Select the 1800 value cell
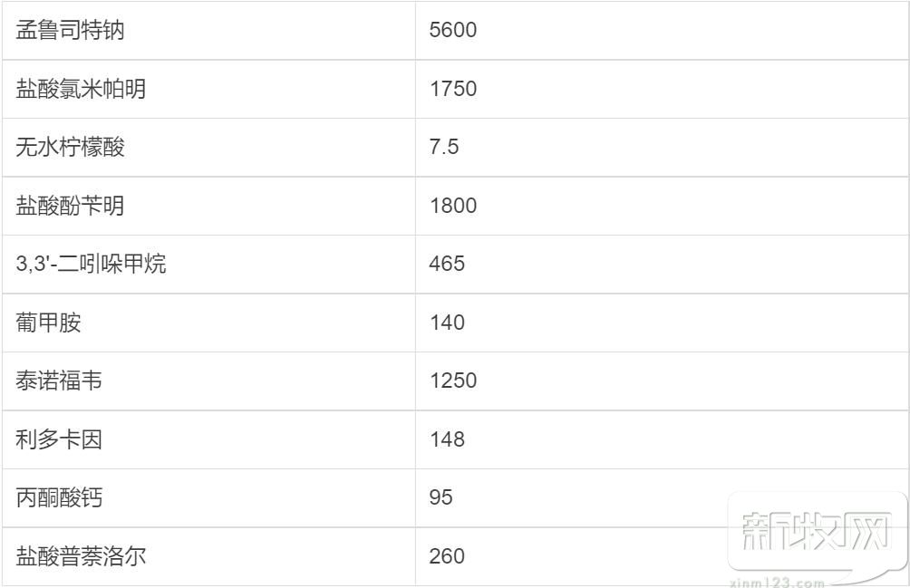Image resolution: width=910 pixels, height=588 pixels. click(x=662, y=206)
